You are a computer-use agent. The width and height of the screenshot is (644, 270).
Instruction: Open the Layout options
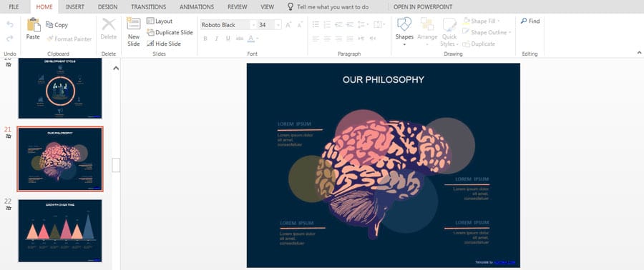[160, 21]
